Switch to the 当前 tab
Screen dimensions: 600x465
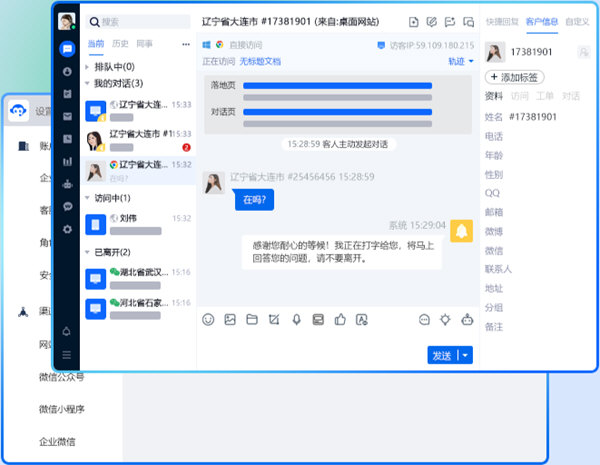tap(96, 44)
